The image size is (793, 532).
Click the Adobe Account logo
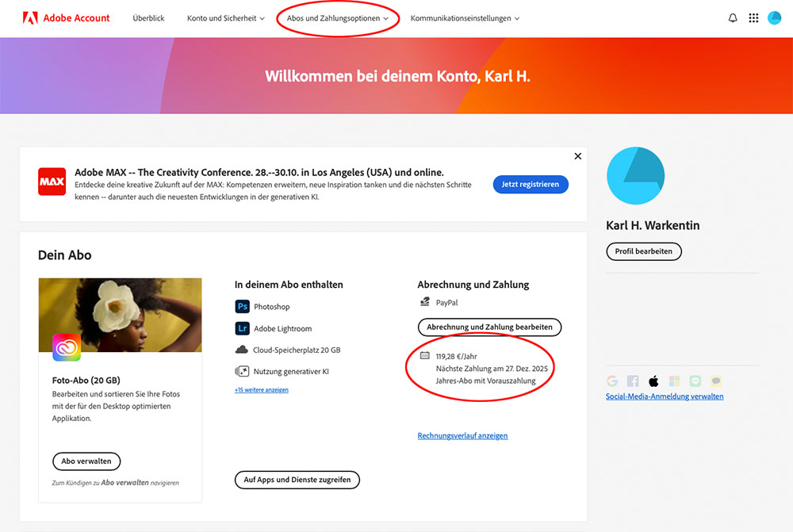tap(66, 18)
